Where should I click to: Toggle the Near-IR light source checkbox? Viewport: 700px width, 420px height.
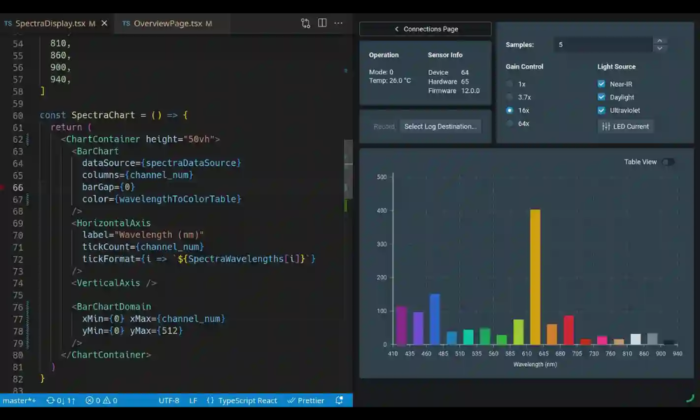tap(601, 84)
